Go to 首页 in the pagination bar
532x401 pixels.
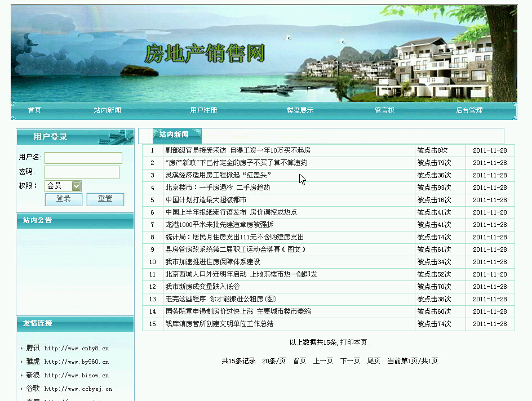point(299,360)
